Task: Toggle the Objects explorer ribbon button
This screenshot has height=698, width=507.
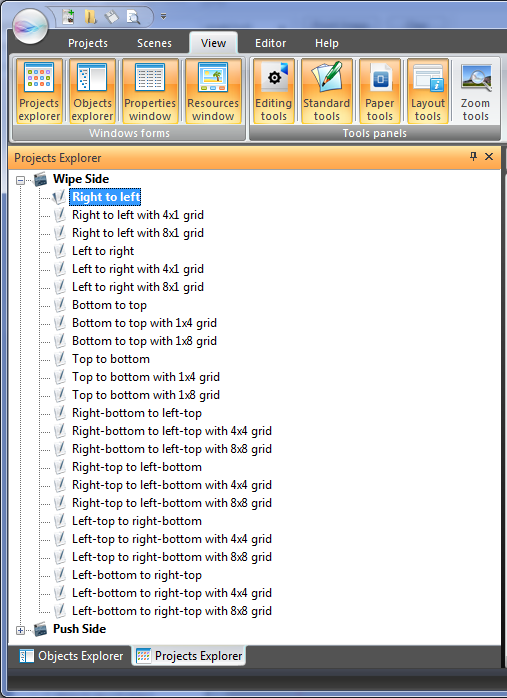Action: (x=92, y=91)
